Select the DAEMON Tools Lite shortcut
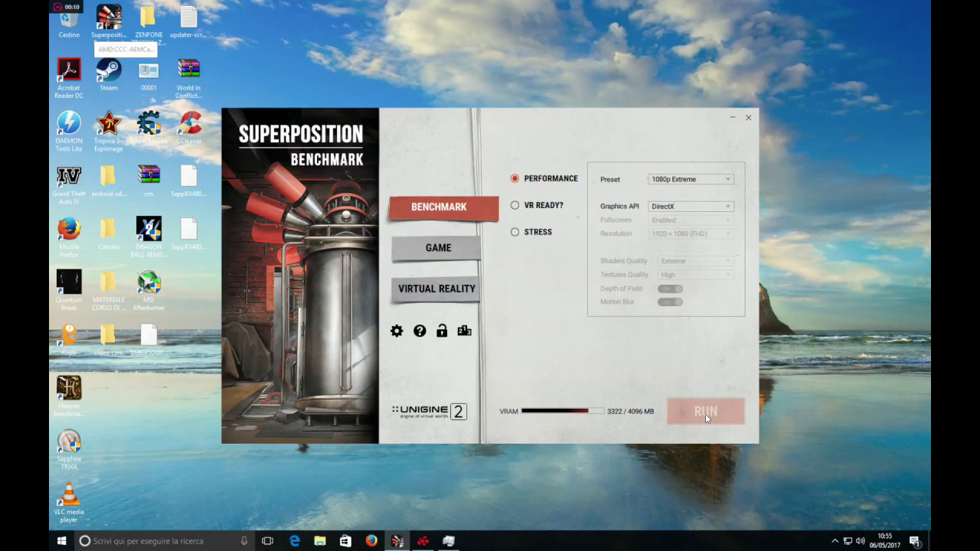The height and width of the screenshot is (551, 980). [69, 132]
